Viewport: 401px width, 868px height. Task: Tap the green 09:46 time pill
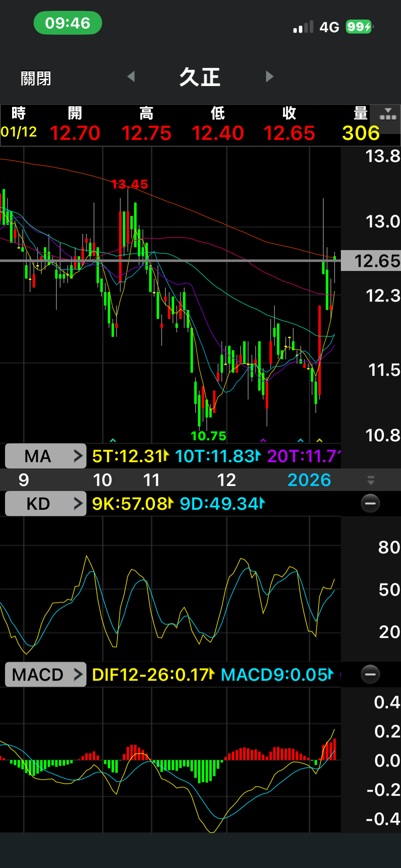[68, 23]
